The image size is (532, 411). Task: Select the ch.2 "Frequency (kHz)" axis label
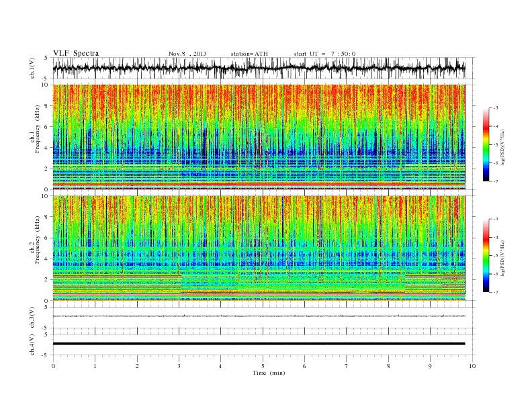[38, 239]
